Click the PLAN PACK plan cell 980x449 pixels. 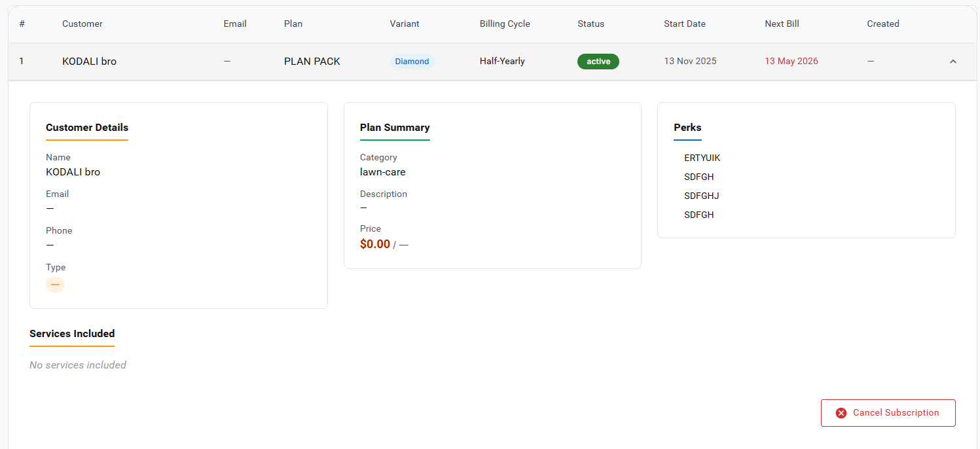pos(312,62)
